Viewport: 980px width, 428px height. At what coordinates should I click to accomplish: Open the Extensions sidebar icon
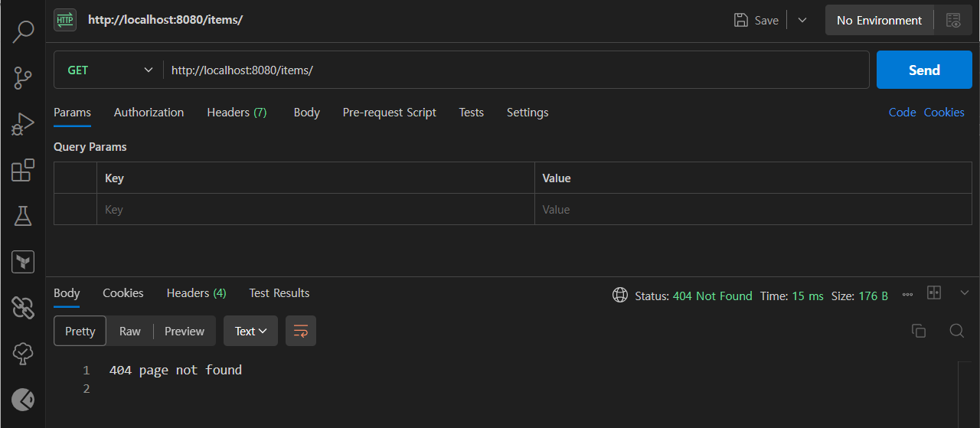pos(23,169)
